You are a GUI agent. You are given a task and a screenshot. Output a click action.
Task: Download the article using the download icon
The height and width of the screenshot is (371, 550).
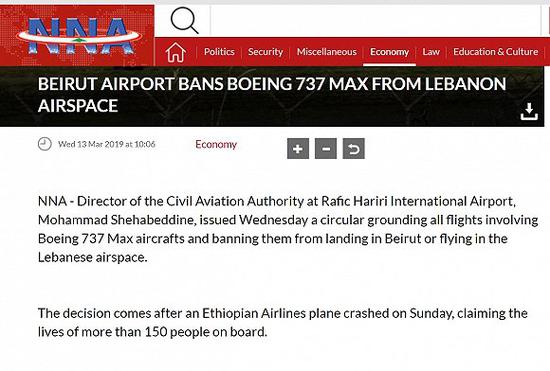[529, 112]
